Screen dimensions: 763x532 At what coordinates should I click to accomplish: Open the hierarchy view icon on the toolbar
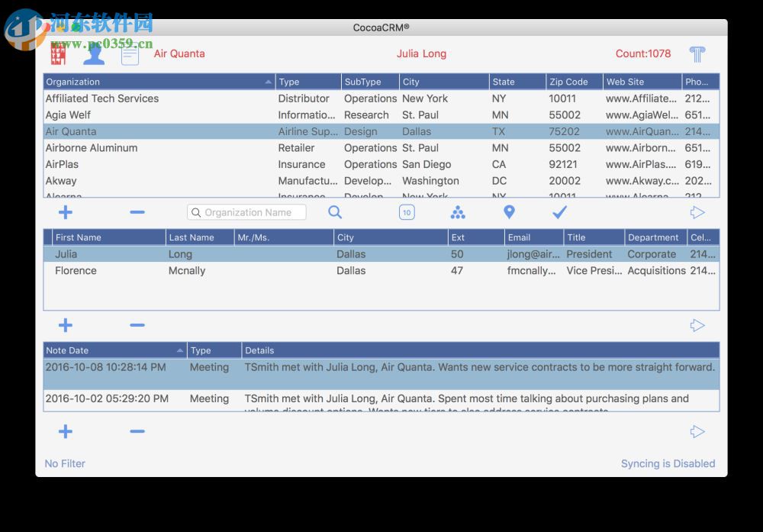[458, 212]
